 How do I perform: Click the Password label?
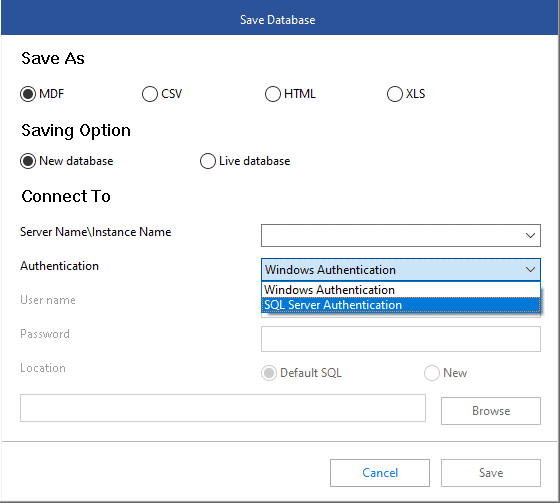click(x=45, y=334)
